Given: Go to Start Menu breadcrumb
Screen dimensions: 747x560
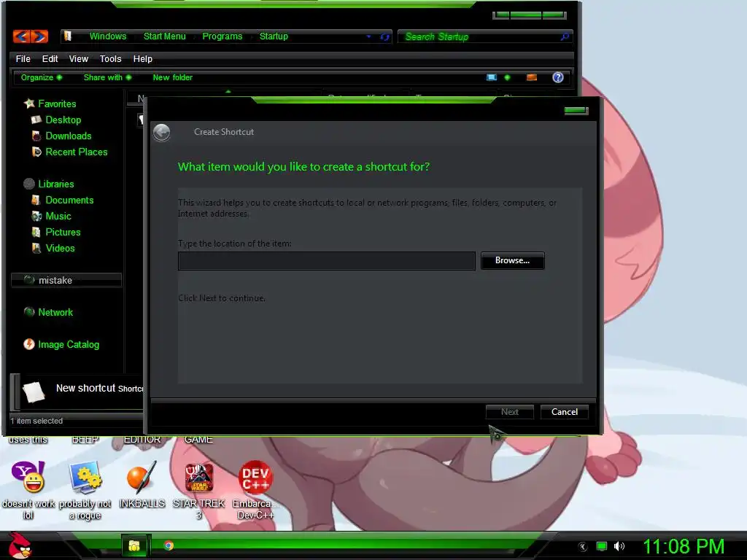Looking at the screenshot, I should point(164,36).
